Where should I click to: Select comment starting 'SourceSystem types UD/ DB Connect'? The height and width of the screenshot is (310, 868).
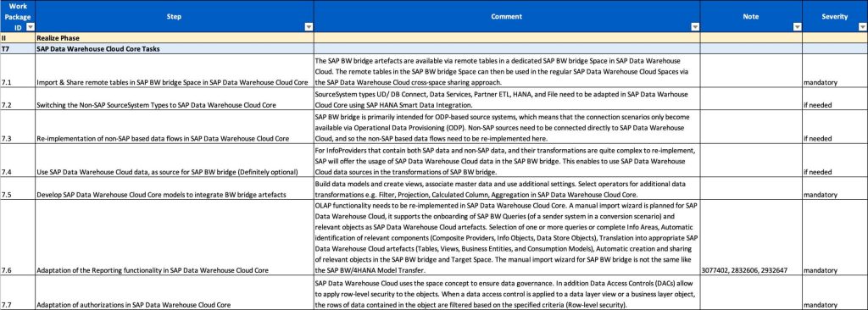click(x=507, y=99)
